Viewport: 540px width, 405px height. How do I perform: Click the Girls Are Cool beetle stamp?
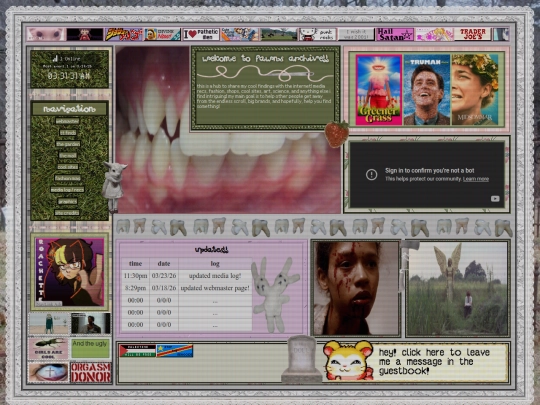point(49,349)
